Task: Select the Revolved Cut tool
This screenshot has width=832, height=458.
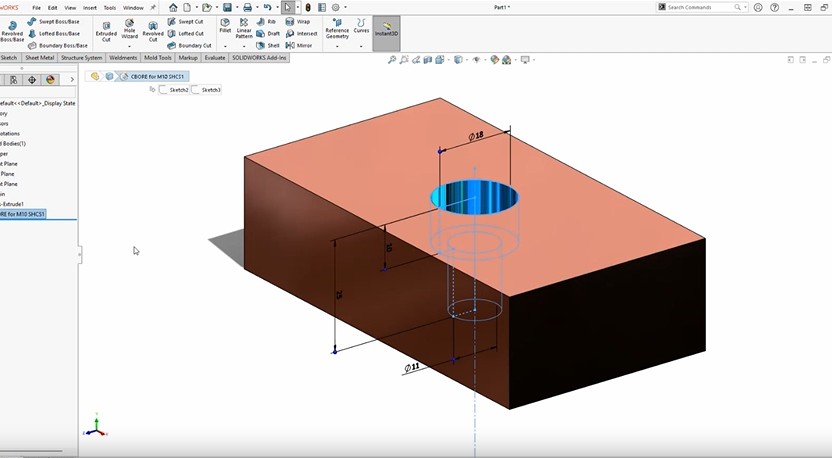Action: (153, 31)
